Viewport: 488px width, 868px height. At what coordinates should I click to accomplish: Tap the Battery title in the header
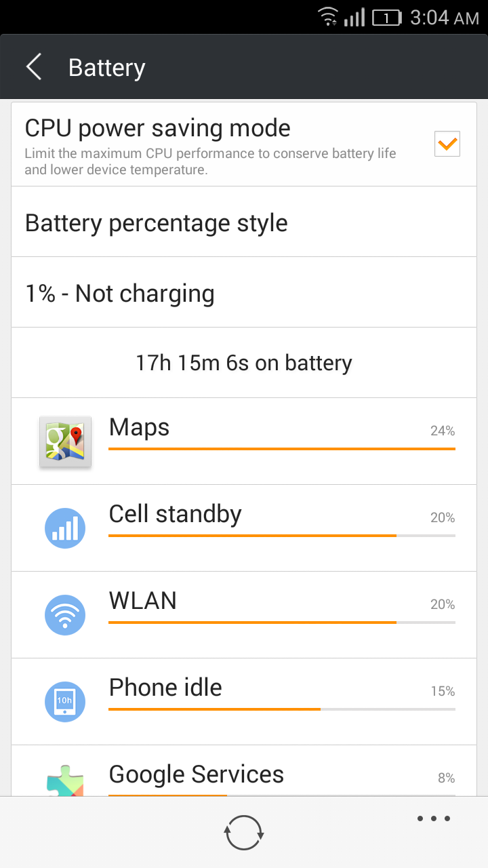tap(107, 68)
